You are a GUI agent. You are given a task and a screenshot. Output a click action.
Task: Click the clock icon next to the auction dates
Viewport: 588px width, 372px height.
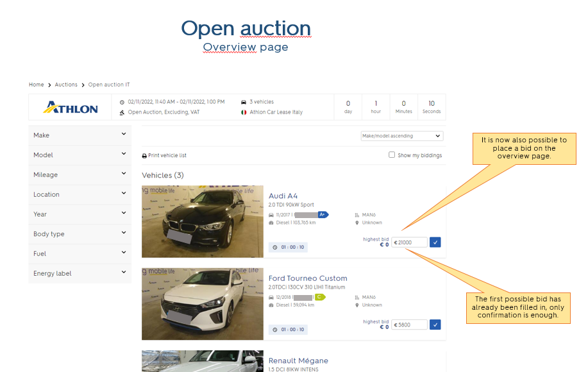click(x=122, y=102)
